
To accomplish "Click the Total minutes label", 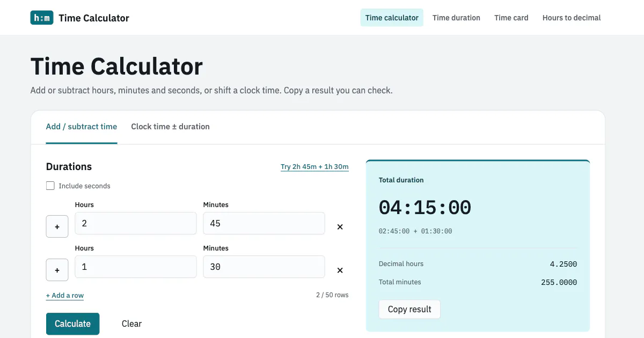I will coord(400,282).
